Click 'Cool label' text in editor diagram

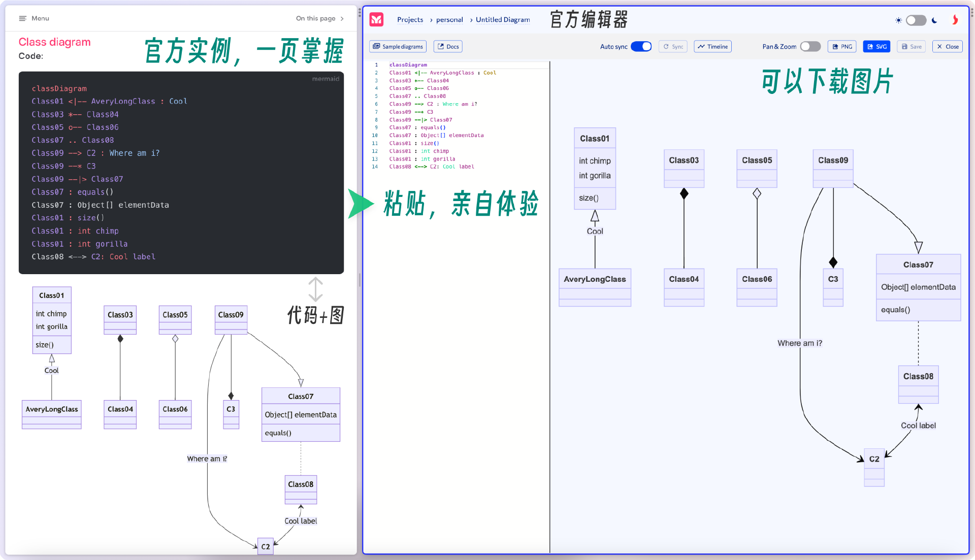coord(918,425)
